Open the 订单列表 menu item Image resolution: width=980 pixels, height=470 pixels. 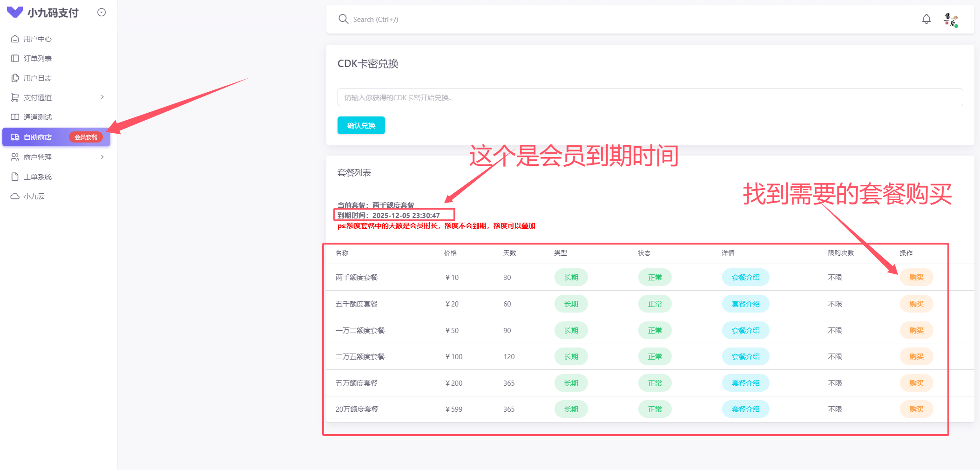[x=38, y=59]
